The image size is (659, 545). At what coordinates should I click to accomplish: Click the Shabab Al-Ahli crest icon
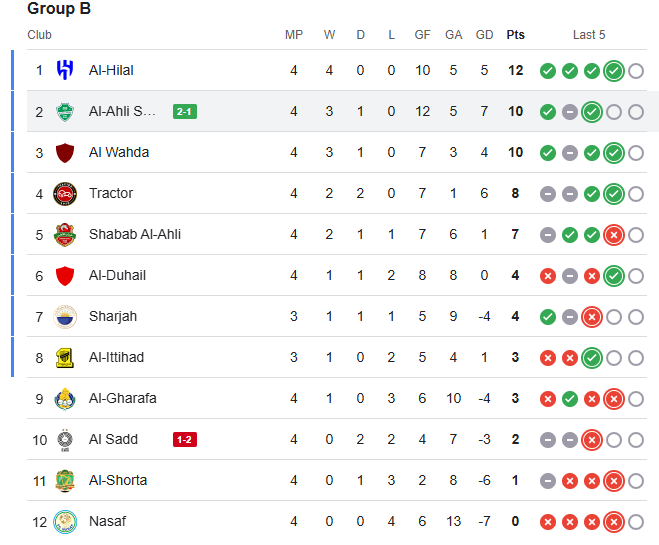coord(65,235)
